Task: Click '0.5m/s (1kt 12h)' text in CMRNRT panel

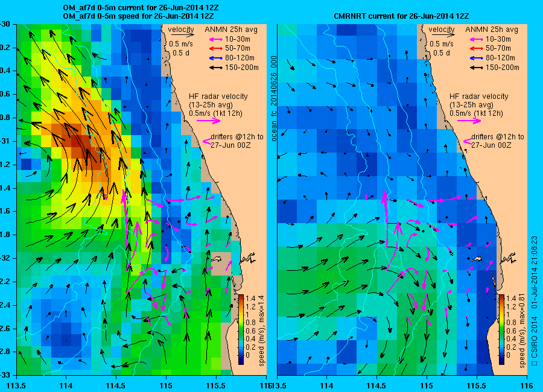Action: tap(477, 113)
